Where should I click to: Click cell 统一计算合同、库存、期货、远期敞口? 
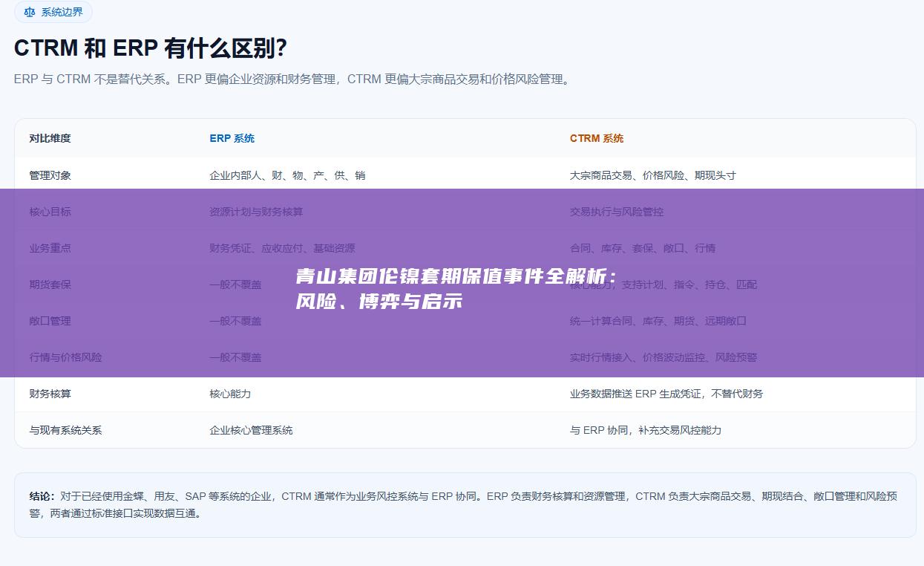[x=658, y=321]
